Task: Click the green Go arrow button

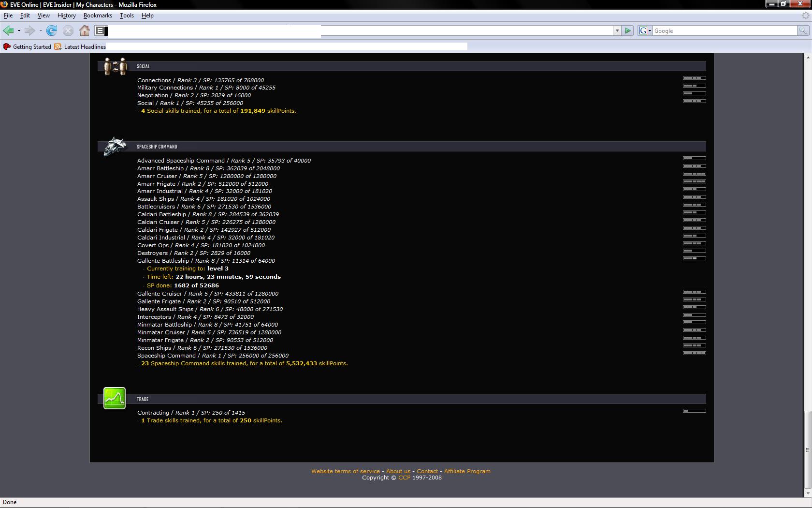Action: click(628, 31)
